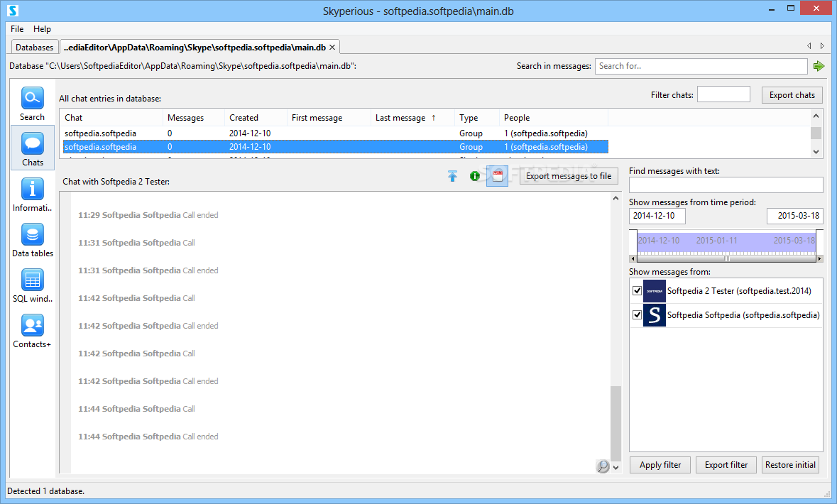
Task: Click message pane scroll up arrow
Action: (616, 198)
